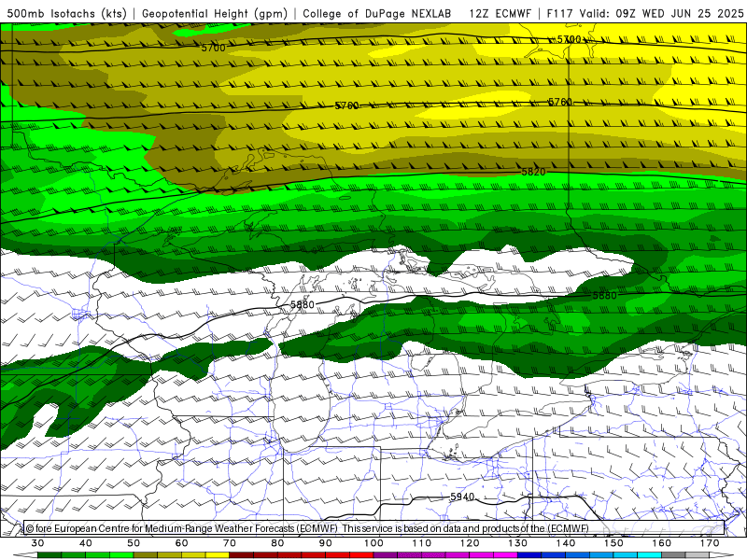Click the 100 value on the color scale

374,543
